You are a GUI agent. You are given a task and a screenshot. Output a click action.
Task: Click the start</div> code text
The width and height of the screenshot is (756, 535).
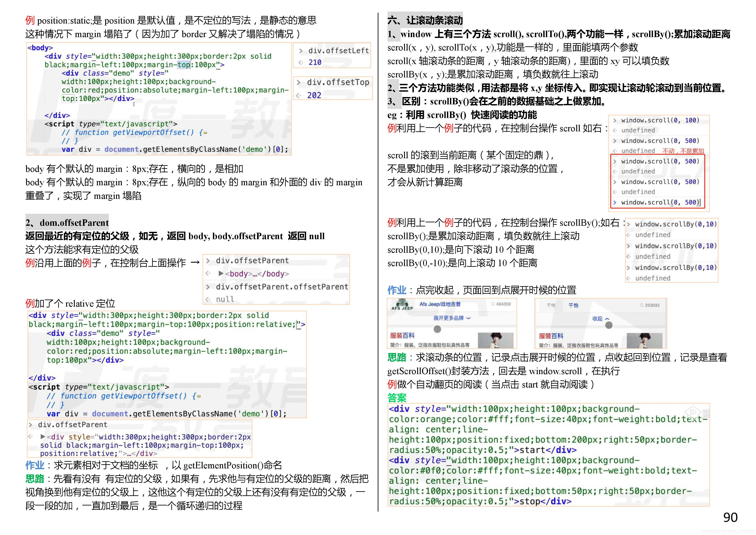coord(548,450)
